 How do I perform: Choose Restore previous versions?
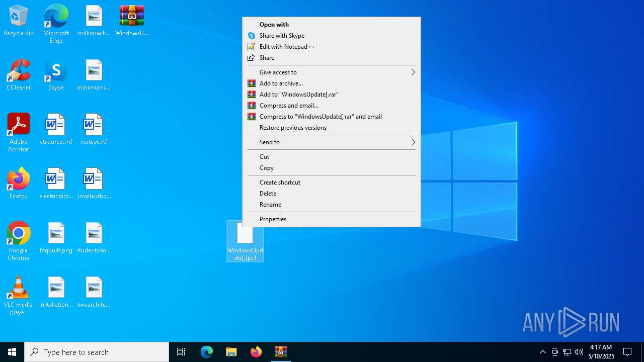point(332,128)
